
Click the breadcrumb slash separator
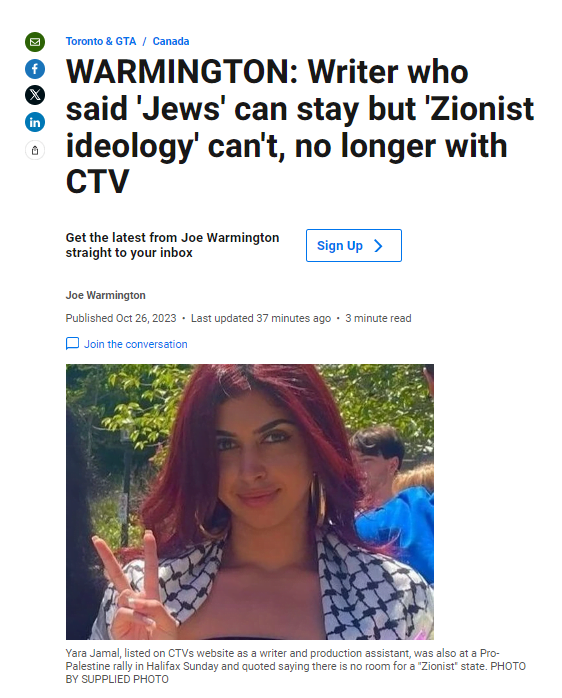pyautogui.click(x=144, y=41)
